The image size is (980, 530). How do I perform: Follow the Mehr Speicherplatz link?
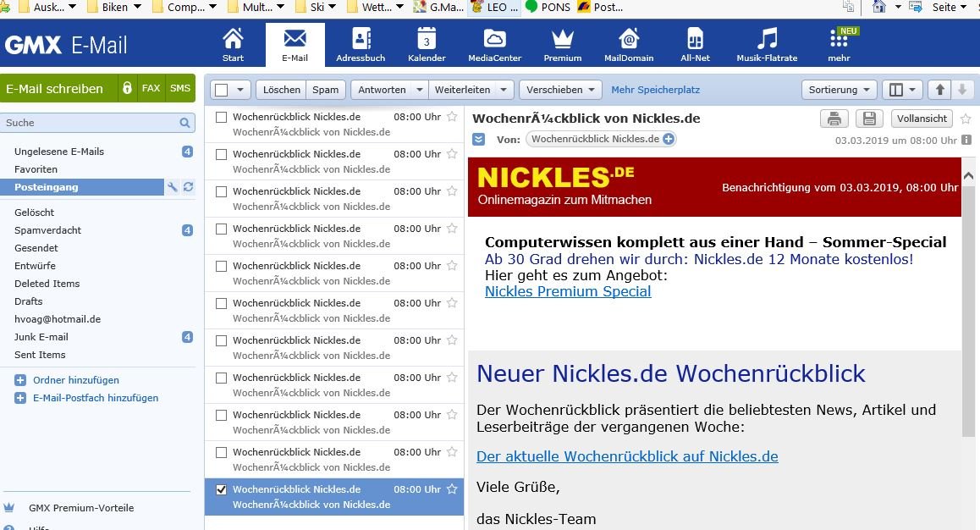click(x=656, y=90)
